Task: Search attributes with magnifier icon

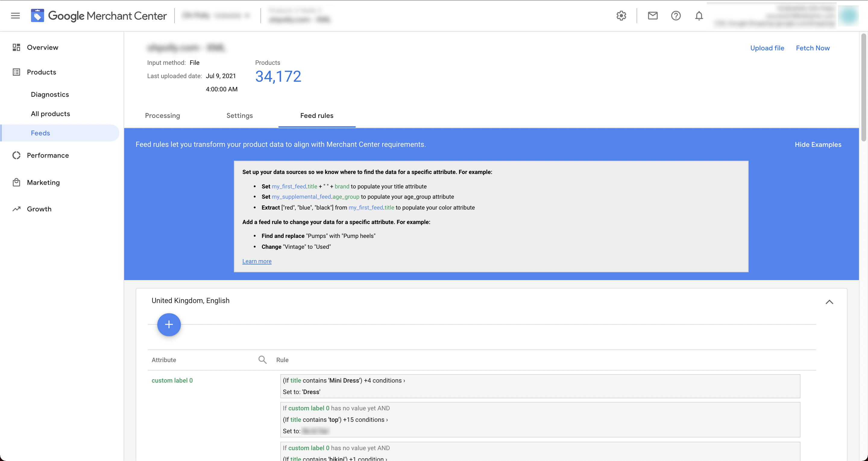Action: pyautogui.click(x=263, y=360)
